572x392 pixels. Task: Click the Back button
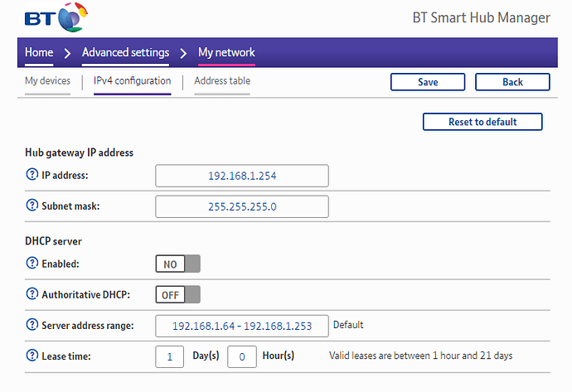pos(512,82)
